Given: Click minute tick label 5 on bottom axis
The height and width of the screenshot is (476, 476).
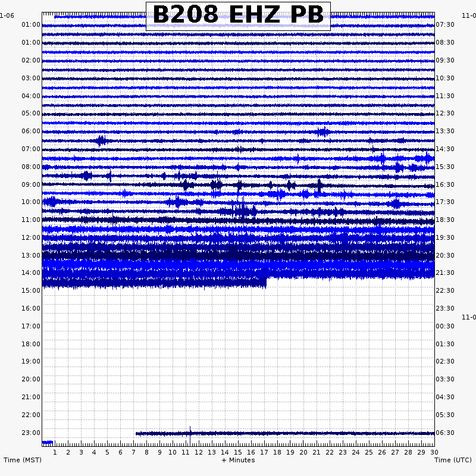Looking at the screenshot, I should [x=107, y=452].
